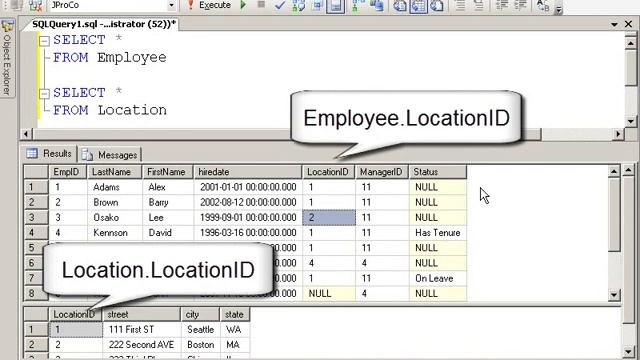This screenshot has height=360, width=640.
Task: Click the ManagerID column header
Action: (382, 172)
